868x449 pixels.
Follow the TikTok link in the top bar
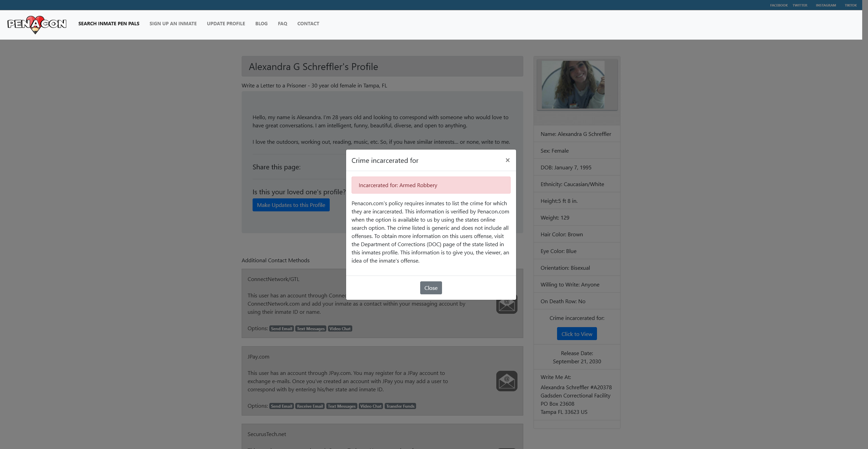[850, 5]
